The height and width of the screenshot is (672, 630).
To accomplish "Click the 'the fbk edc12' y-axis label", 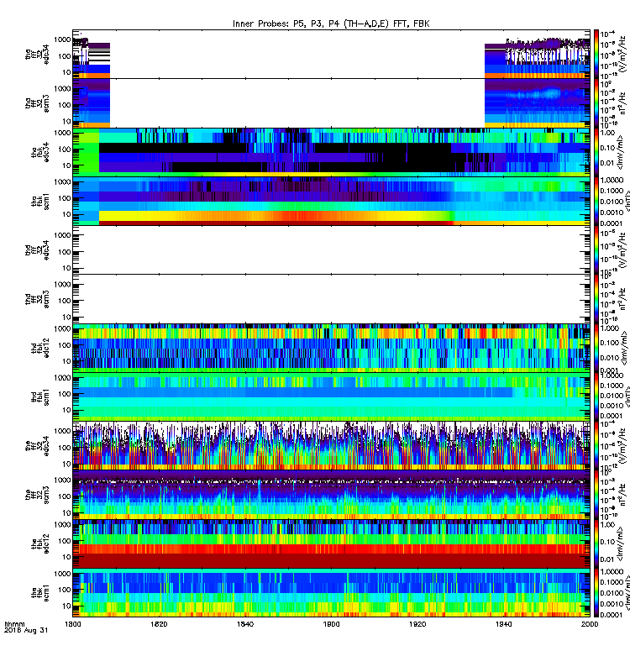I will coord(39,543).
